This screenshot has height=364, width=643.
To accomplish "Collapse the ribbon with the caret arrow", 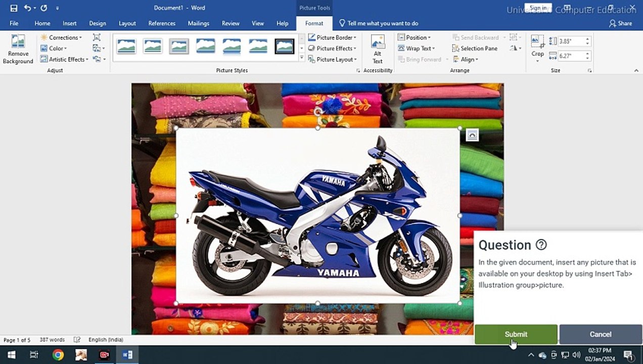I will 636,71.
